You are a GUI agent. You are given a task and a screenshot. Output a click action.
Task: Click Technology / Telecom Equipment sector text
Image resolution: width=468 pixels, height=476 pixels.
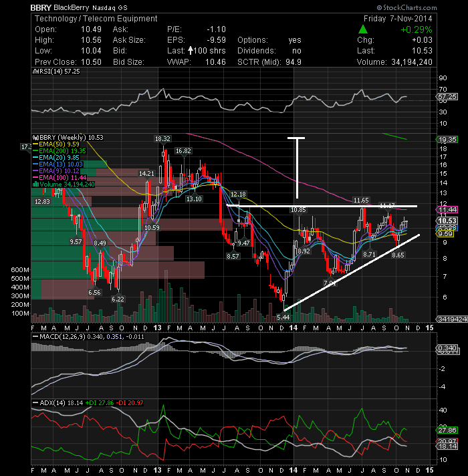[x=96, y=19]
